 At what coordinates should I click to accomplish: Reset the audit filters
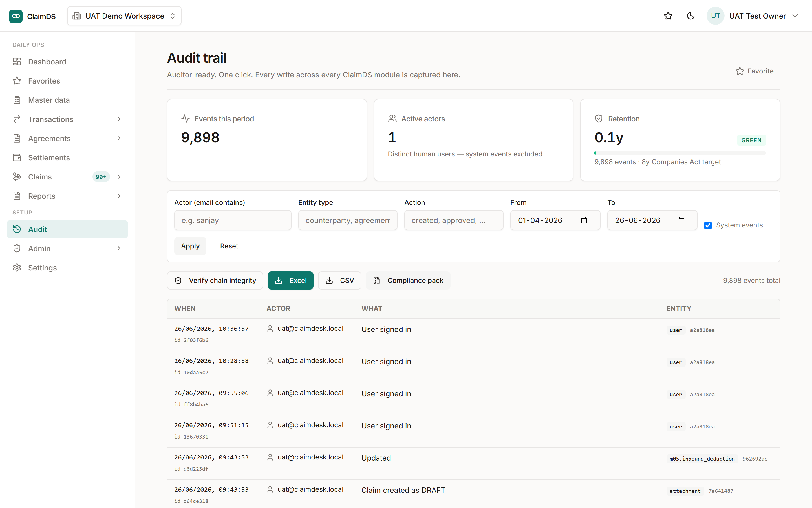229,246
